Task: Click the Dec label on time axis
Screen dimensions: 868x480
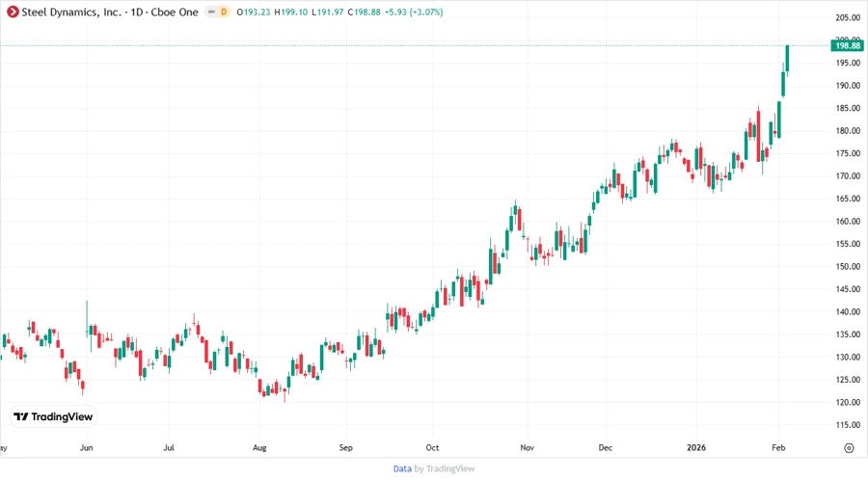Action: pos(606,447)
